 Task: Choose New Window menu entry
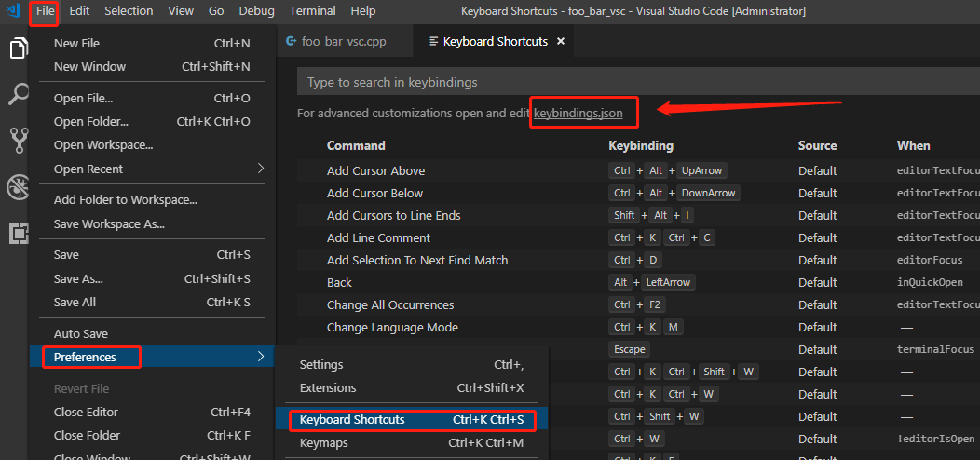pos(152,66)
